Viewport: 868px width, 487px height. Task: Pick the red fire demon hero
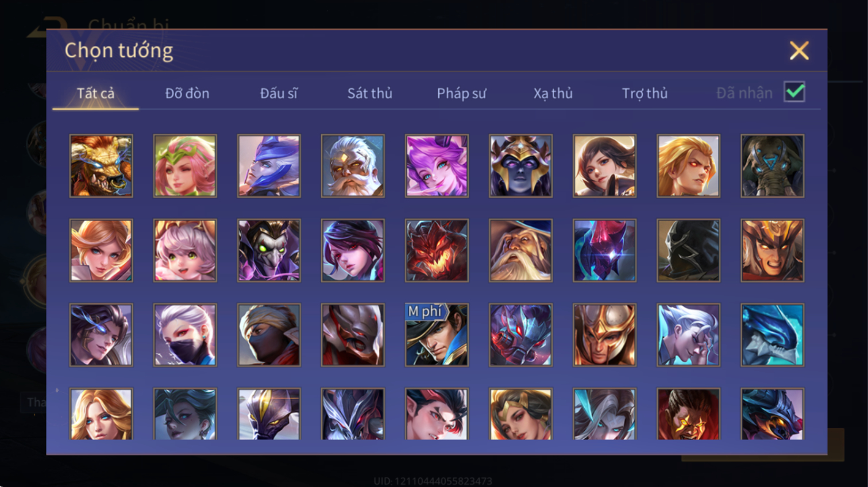[437, 250]
